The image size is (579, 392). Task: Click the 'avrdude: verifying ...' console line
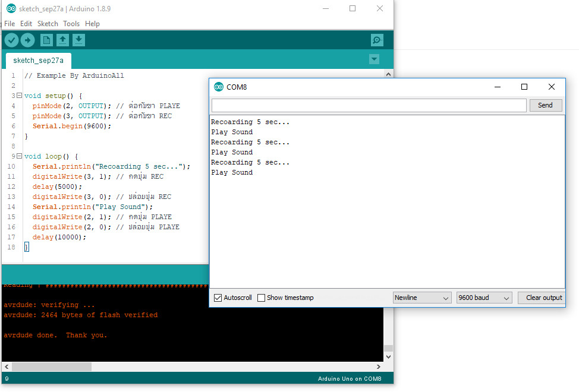pos(49,305)
